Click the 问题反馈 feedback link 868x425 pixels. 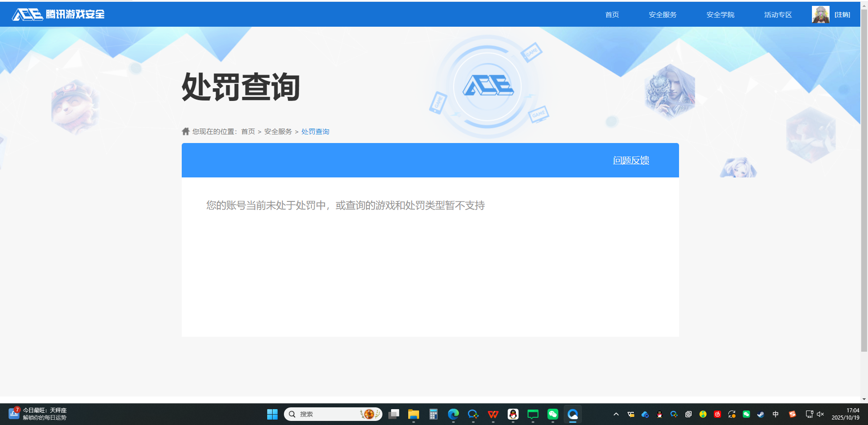pos(631,160)
